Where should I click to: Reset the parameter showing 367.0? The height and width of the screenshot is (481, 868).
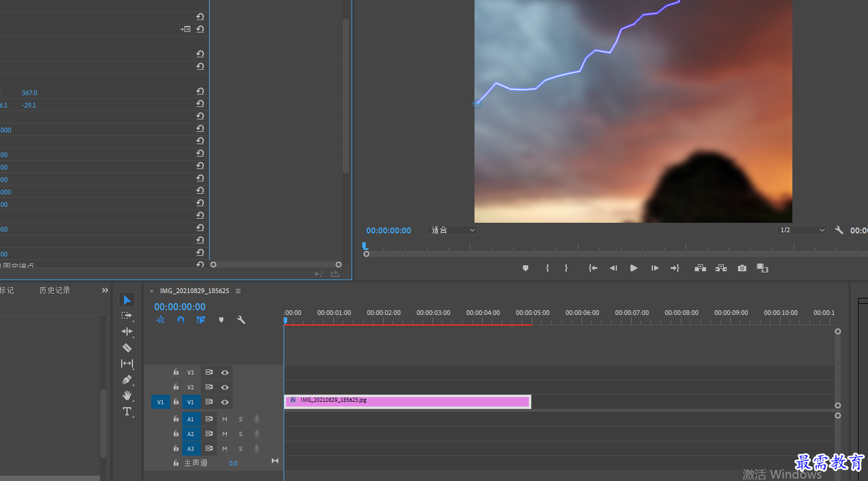pos(200,92)
